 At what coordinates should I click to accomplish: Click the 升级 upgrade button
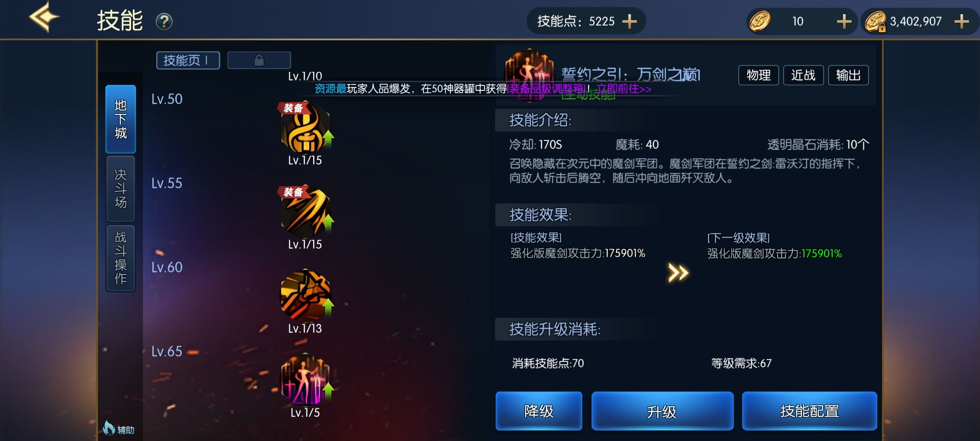pos(662,411)
